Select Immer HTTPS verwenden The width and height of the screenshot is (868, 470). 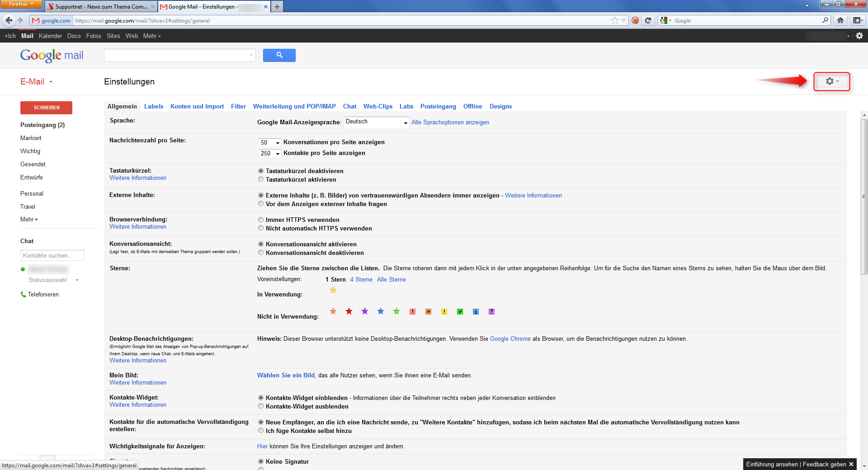[261, 220]
